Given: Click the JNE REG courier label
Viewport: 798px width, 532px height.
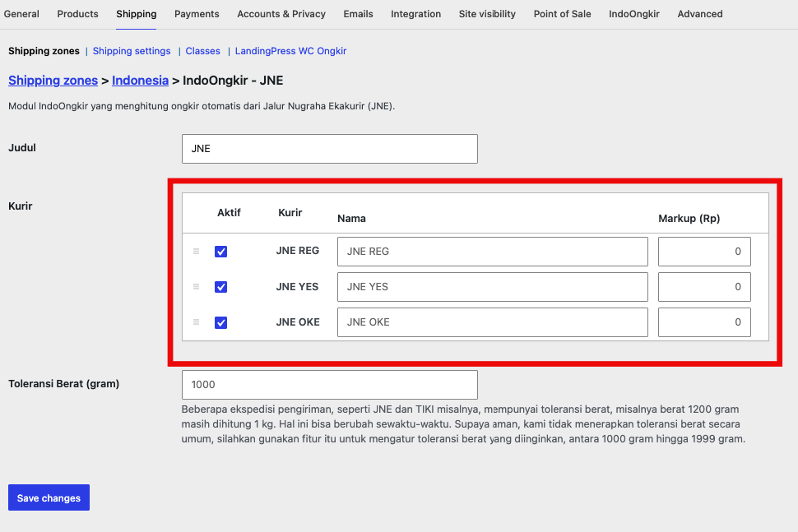Looking at the screenshot, I should (x=298, y=251).
